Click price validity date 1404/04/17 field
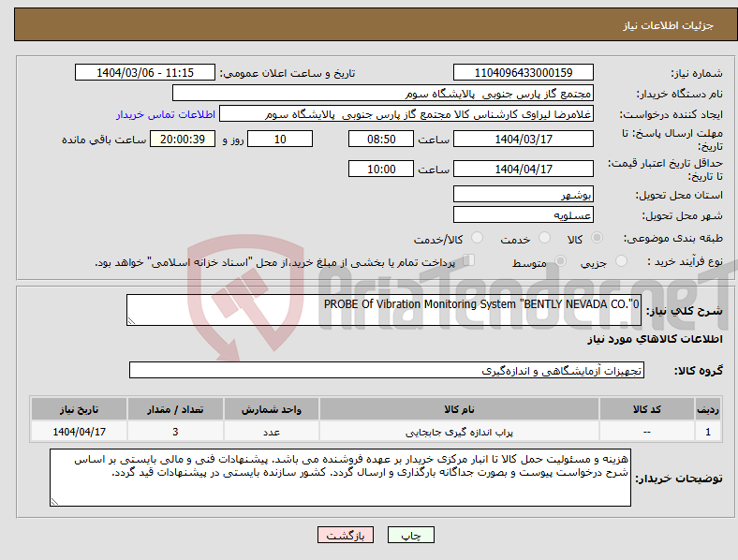The height and width of the screenshot is (560, 738). [524, 169]
